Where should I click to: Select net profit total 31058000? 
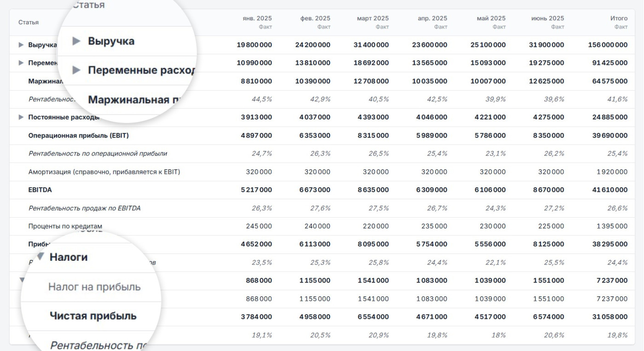coord(610,317)
